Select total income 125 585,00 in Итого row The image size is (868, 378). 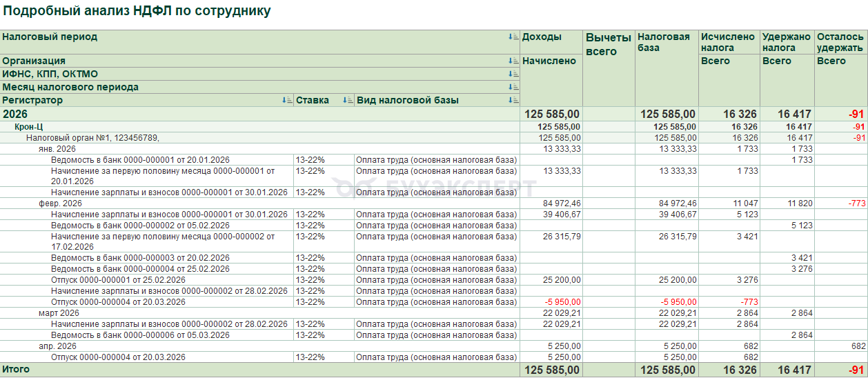pyautogui.click(x=553, y=370)
